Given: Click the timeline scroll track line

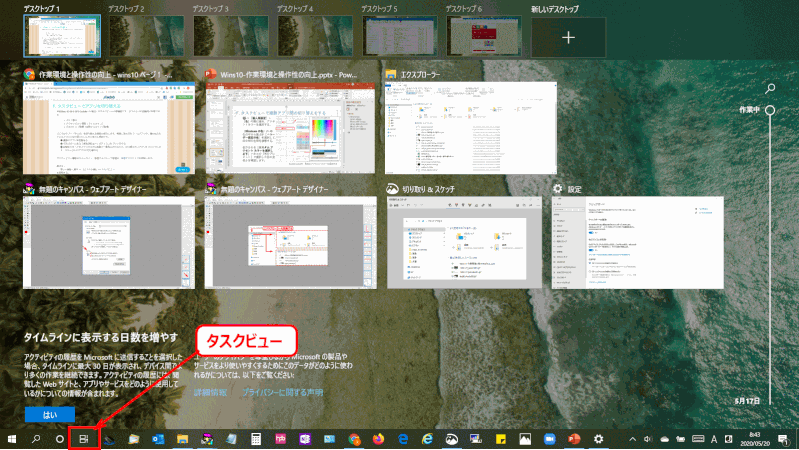Looking at the screenshot, I should tap(770, 260).
